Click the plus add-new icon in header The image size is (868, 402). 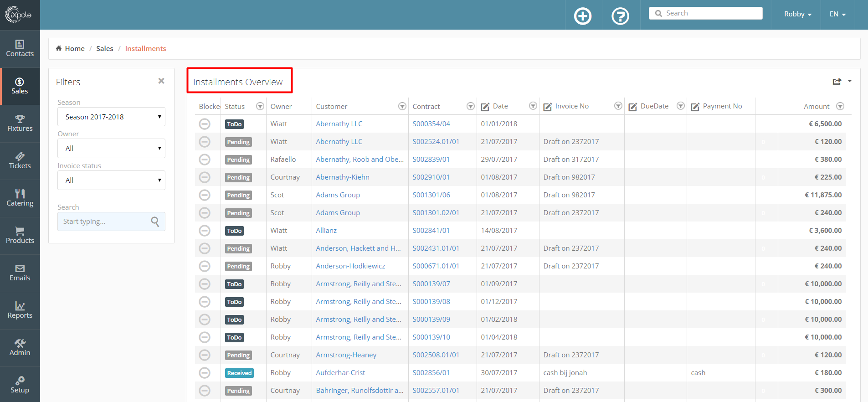tap(583, 16)
